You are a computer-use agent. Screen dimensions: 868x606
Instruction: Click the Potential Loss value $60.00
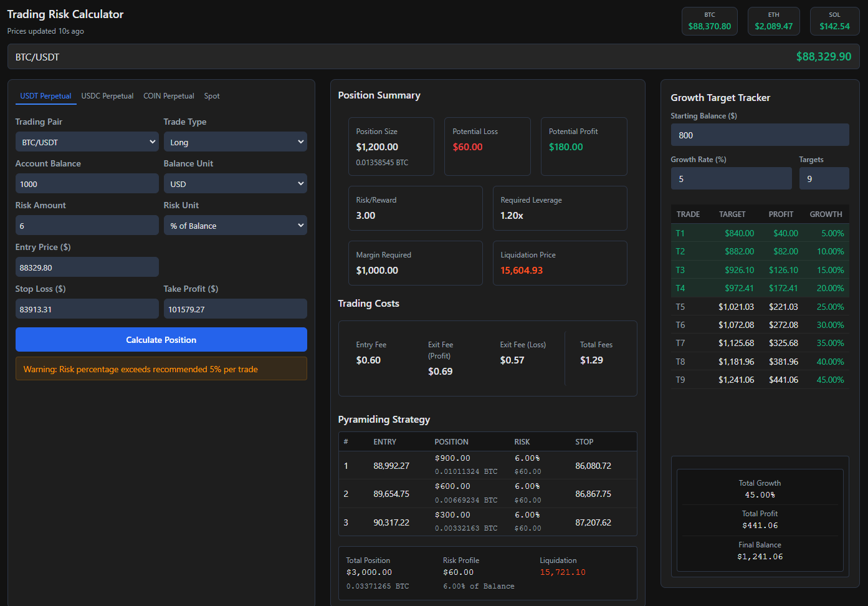coord(467,147)
